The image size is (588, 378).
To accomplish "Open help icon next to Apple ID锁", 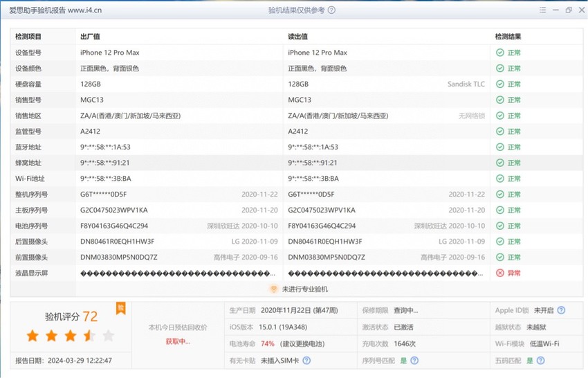I will [561, 310].
